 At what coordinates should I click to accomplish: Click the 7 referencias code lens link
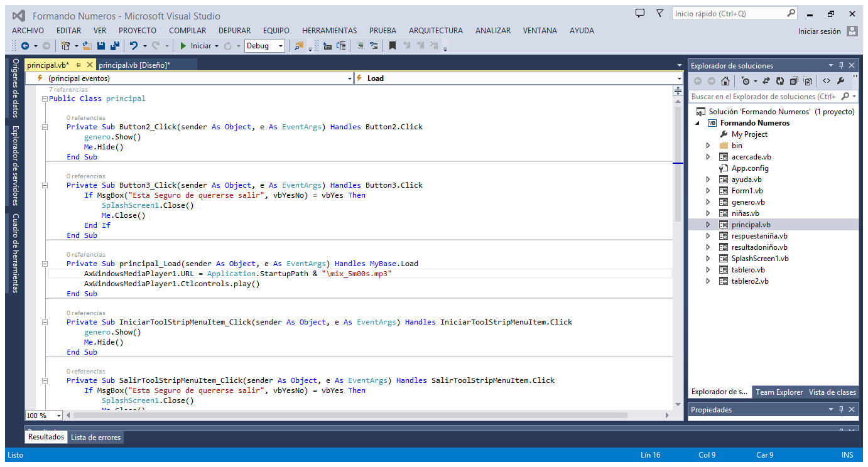pos(68,90)
